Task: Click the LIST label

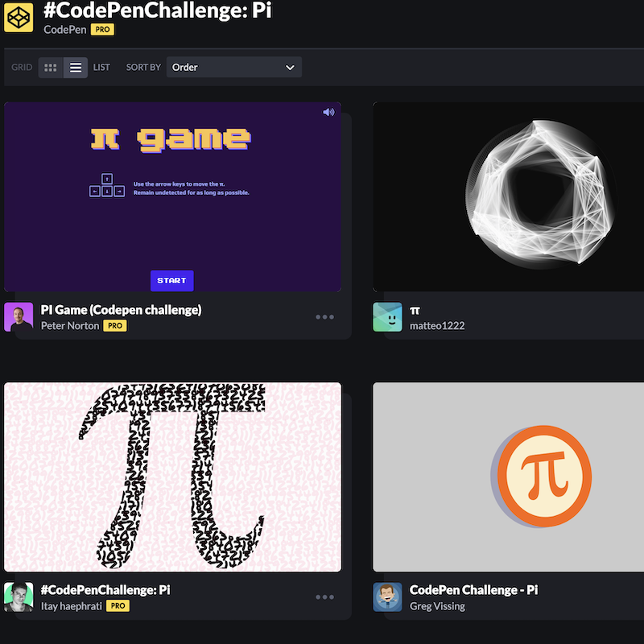Action: coord(101,68)
